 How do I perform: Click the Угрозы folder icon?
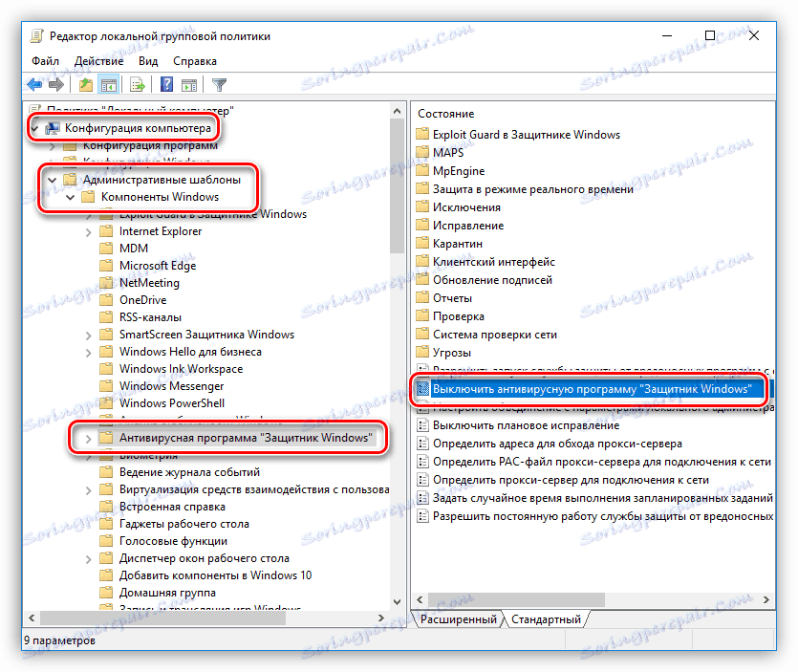[x=422, y=353]
